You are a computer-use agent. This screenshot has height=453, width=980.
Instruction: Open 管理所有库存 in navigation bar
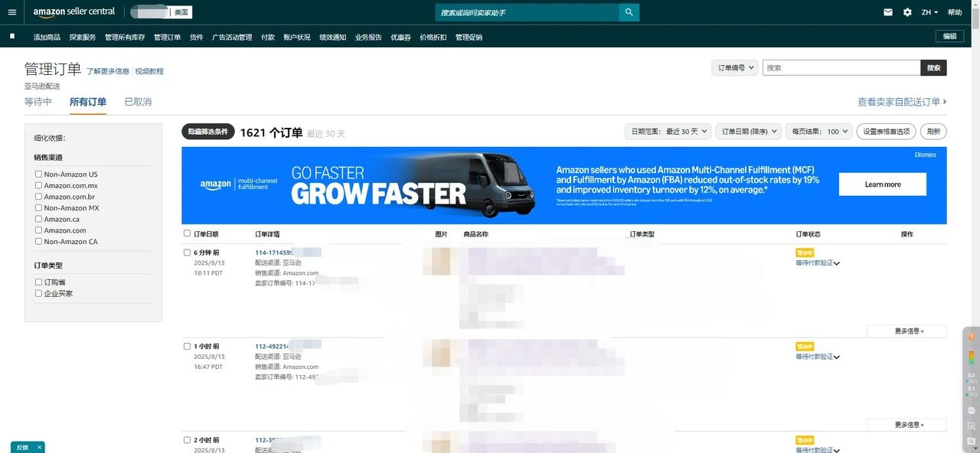125,37
